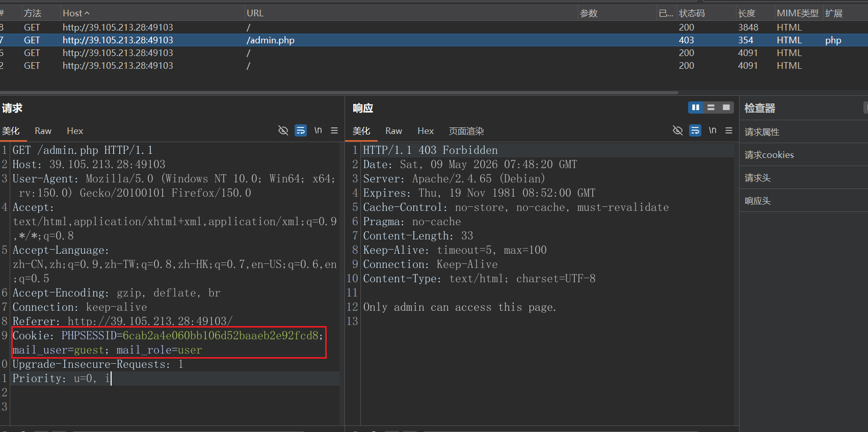Click the Upgrade-Insecure-Requests header line
This screenshot has width=868, height=432.
pyautogui.click(x=98, y=364)
